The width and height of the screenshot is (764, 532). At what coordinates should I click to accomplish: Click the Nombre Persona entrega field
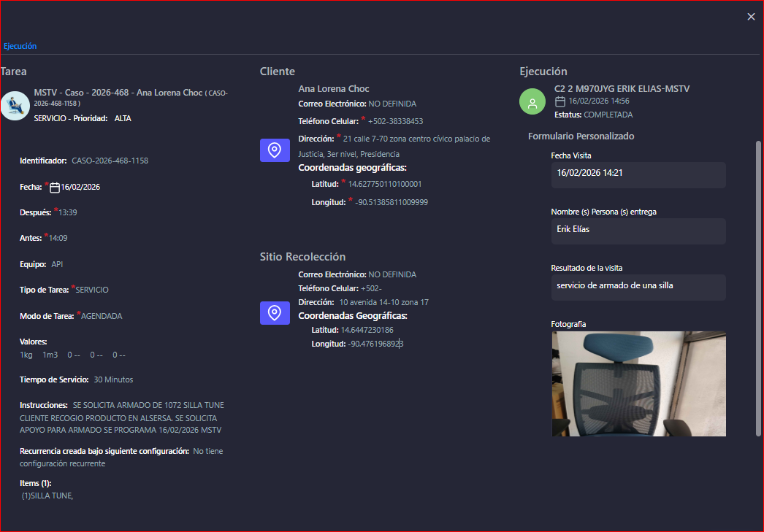click(x=638, y=230)
